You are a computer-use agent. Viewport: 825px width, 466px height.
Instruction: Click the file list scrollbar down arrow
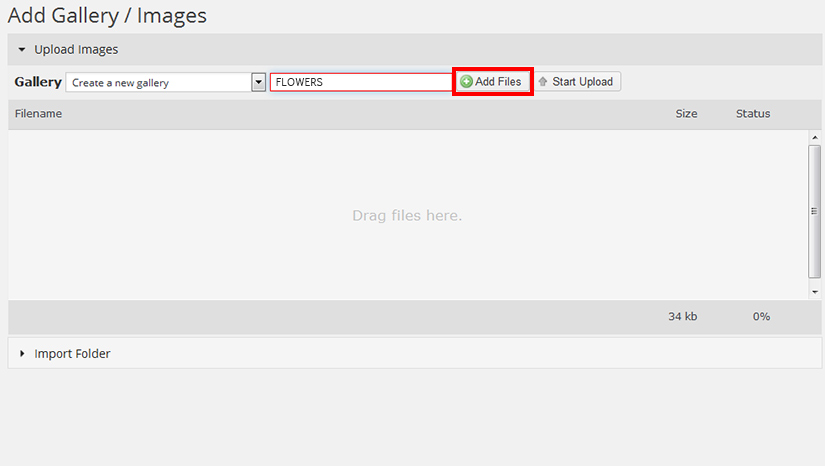[815, 292]
